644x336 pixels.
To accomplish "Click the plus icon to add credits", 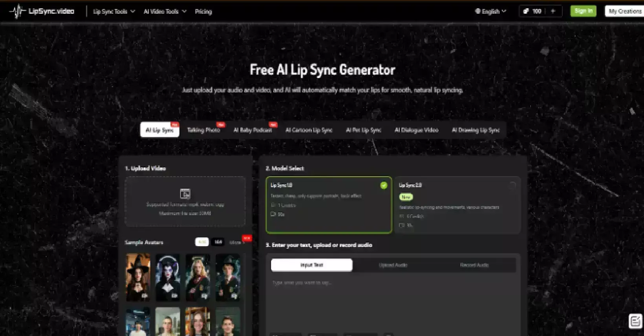I will click(553, 11).
